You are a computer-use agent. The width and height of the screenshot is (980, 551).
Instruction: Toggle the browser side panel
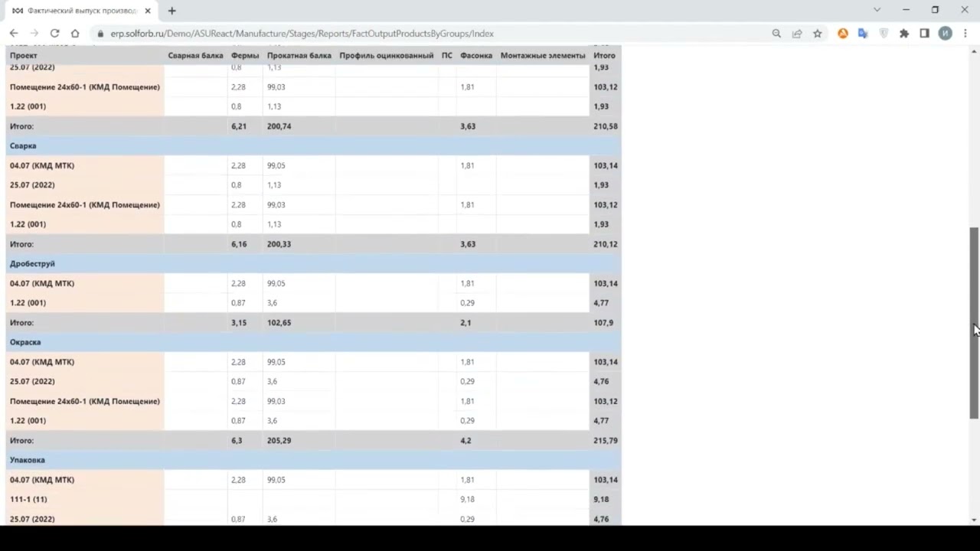[925, 34]
